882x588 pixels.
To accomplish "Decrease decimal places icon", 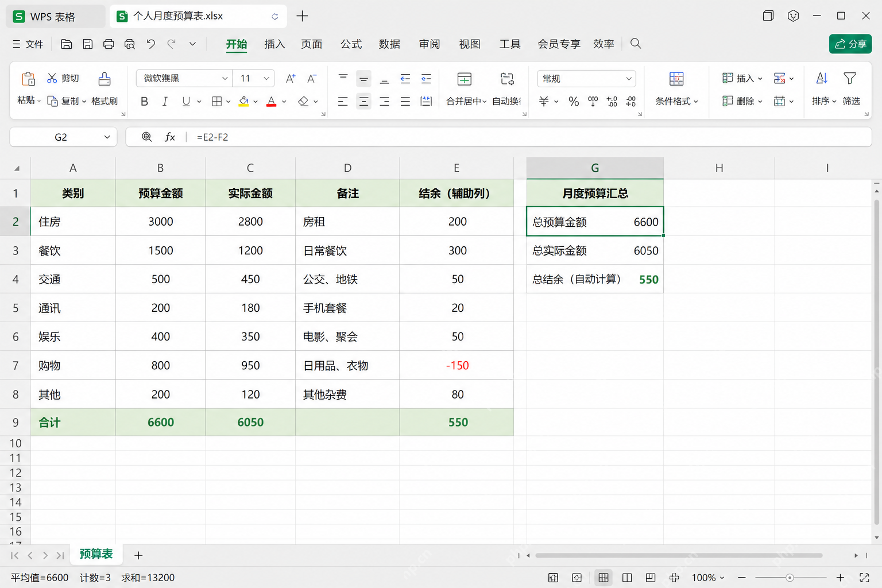I will pos(631,102).
